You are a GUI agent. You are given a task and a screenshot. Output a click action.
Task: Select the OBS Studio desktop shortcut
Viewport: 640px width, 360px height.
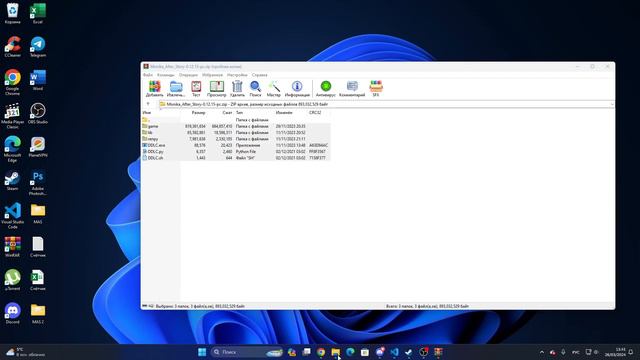[38, 113]
